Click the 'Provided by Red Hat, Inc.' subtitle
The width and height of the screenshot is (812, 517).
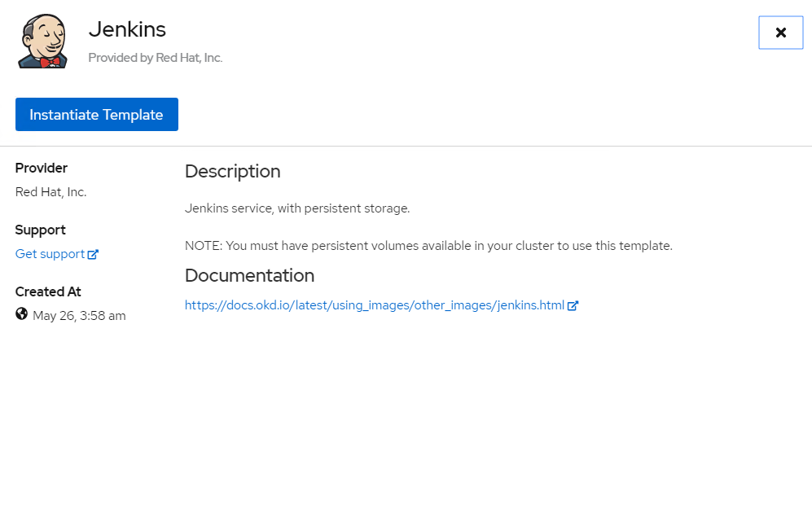[x=155, y=58]
